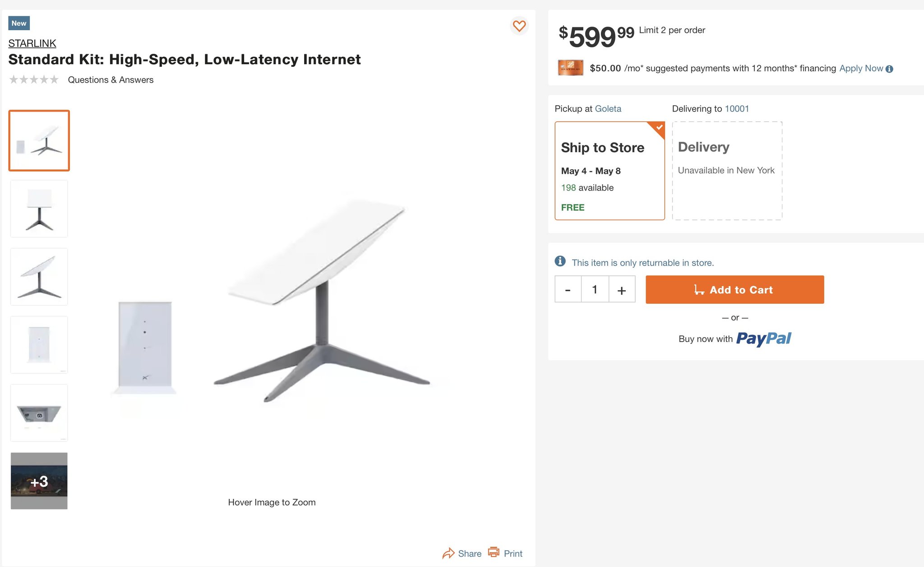The width and height of the screenshot is (924, 567).
Task: Click the star rating icons
Action: (34, 79)
